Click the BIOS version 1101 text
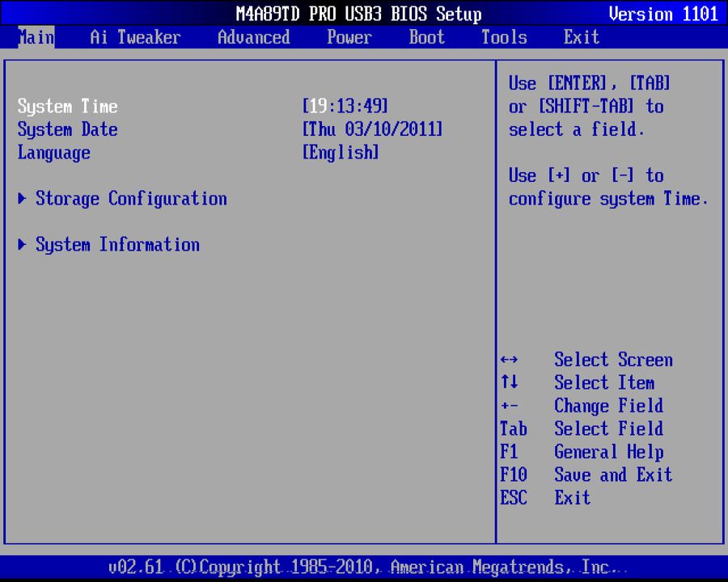Viewport: 728px width, 582px height. [663, 14]
